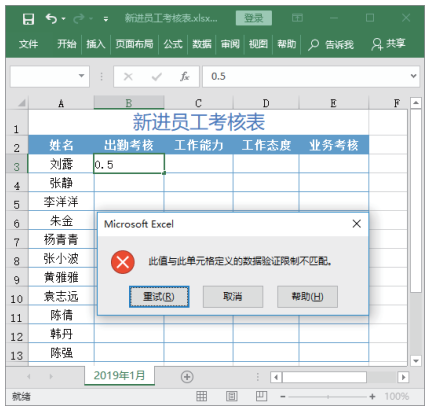Click the cell with name 张静
This screenshot has width=430, height=409.
coord(61,183)
